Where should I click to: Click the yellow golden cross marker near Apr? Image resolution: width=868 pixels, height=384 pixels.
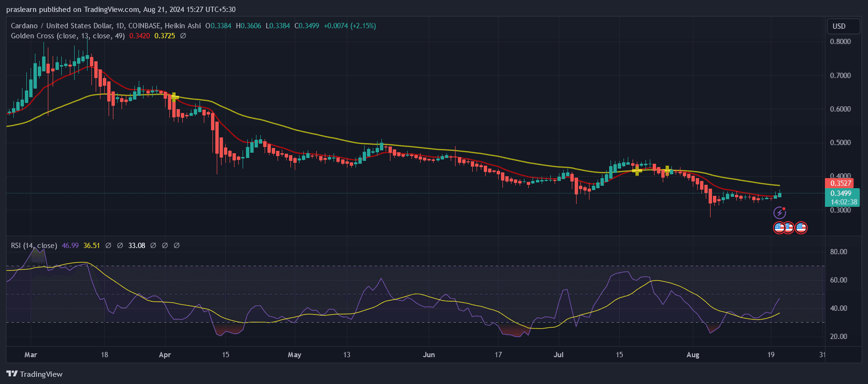pos(174,97)
